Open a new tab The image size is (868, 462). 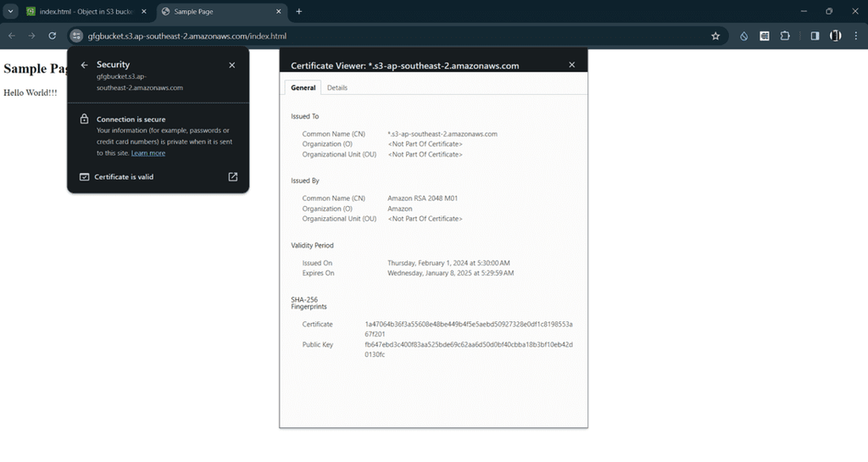(x=299, y=11)
